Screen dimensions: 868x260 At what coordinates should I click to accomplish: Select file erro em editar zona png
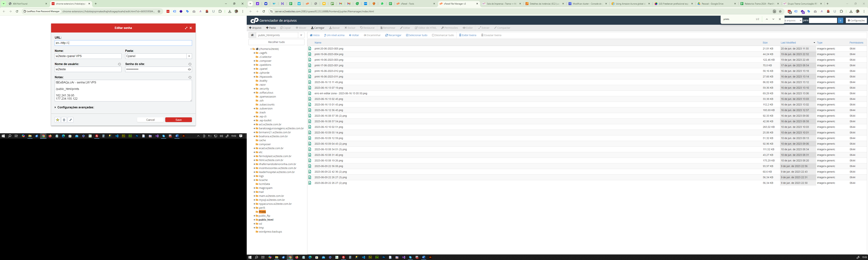[341, 94]
